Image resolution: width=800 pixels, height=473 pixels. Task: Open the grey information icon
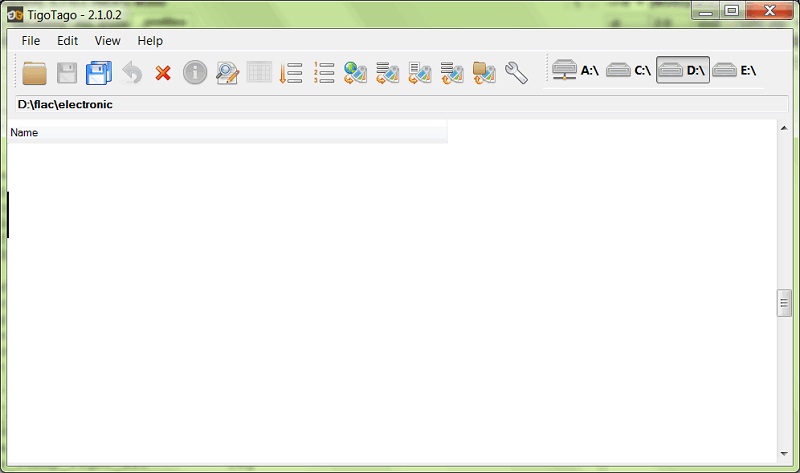(195, 72)
